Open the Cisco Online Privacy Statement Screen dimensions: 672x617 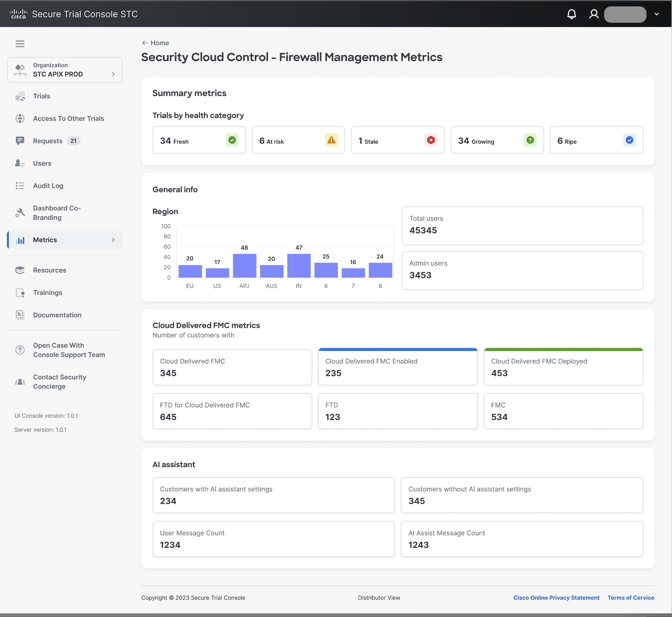tap(557, 598)
